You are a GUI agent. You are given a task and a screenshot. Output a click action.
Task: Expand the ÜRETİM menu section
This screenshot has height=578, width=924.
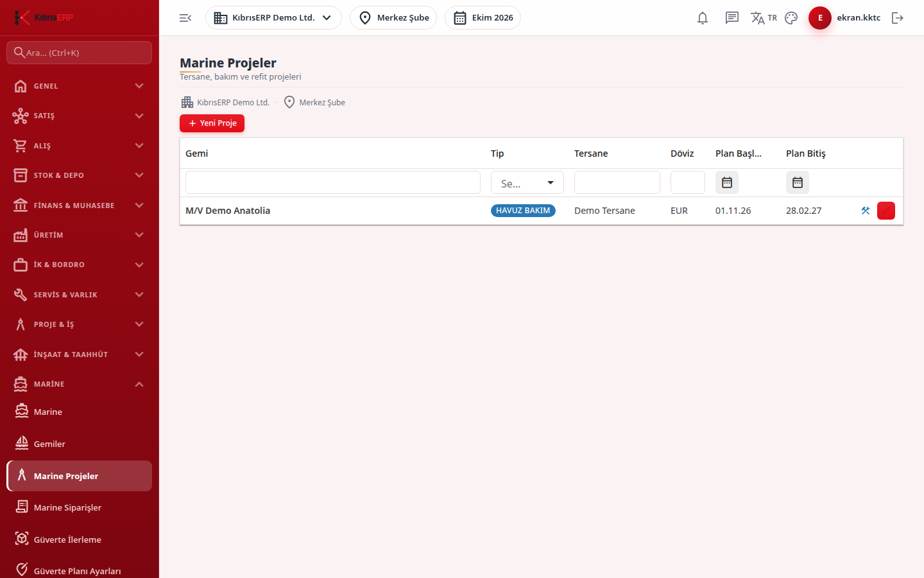[80, 235]
